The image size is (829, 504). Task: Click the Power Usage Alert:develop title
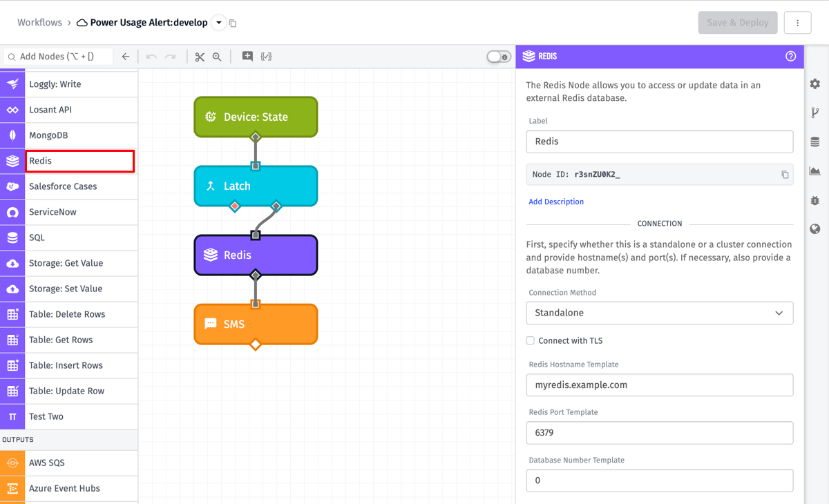point(149,23)
